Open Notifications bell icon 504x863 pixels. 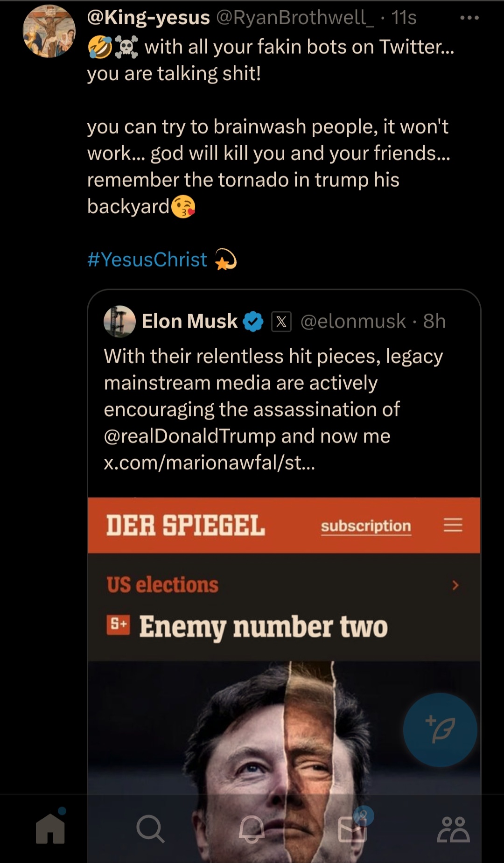(x=252, y=829)
